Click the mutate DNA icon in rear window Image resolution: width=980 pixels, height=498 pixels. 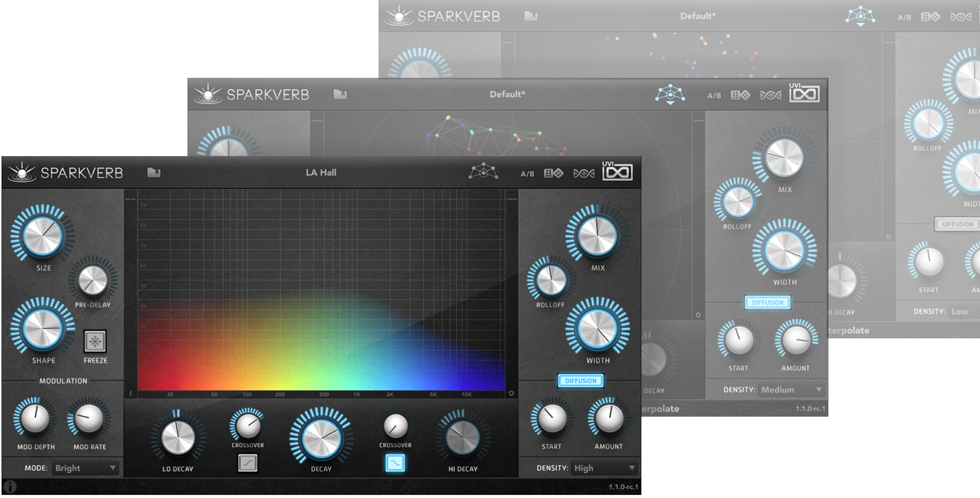pyautogui.click(x=961, y=17)
